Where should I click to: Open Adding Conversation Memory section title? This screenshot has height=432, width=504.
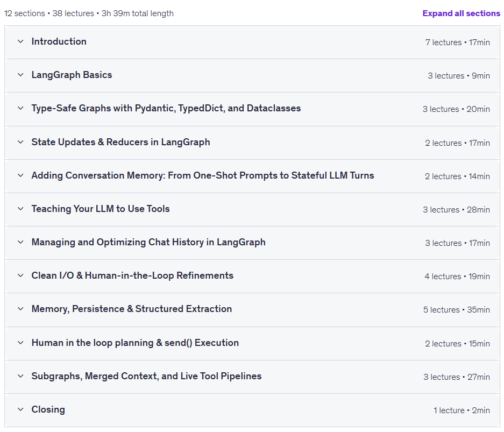point(203,175)
